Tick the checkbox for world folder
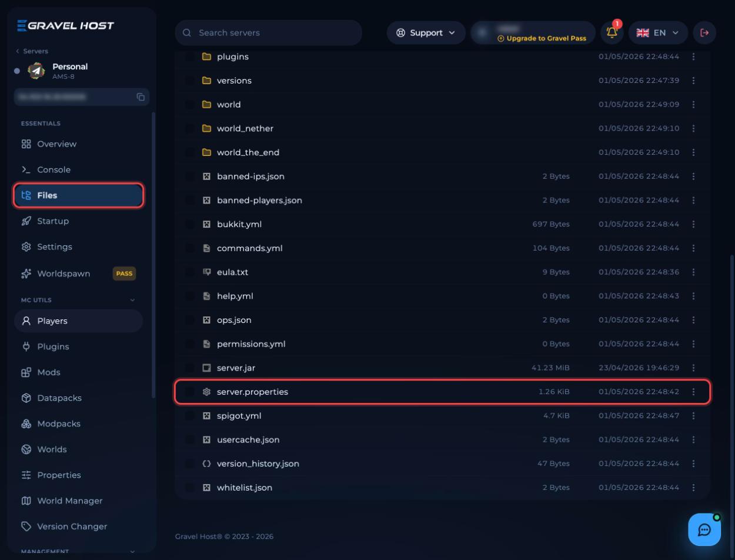This screenshot has height=560, width=735. (x=189, y=105)
